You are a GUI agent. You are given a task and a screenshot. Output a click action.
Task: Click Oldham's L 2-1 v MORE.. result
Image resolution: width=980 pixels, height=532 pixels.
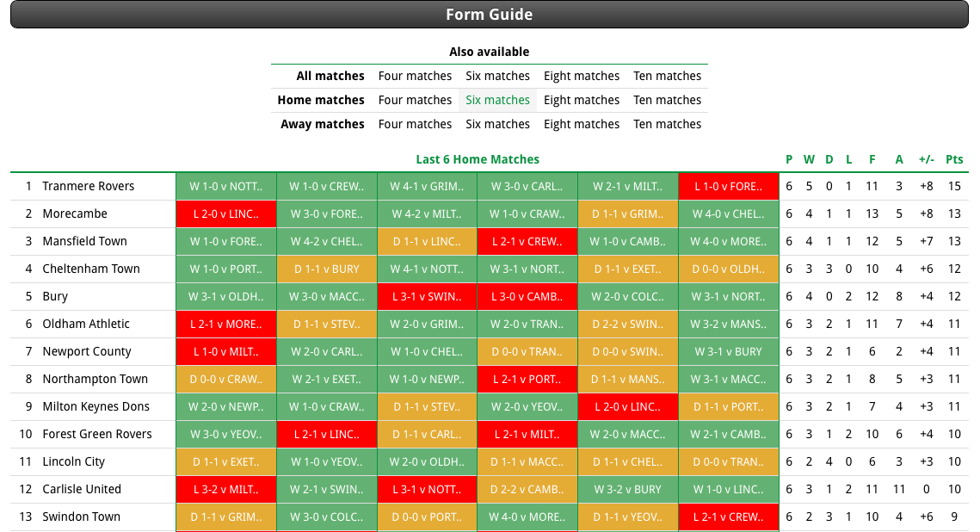[225, 324]
